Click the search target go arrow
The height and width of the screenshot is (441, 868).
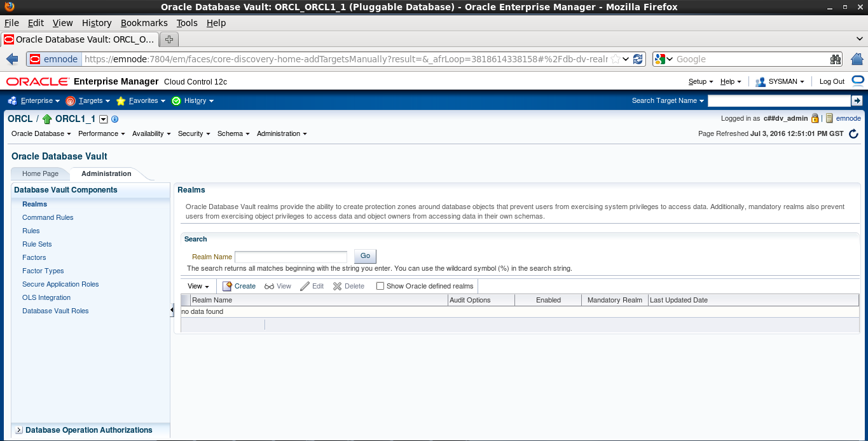pyautogui.click(x=857, y=100)
